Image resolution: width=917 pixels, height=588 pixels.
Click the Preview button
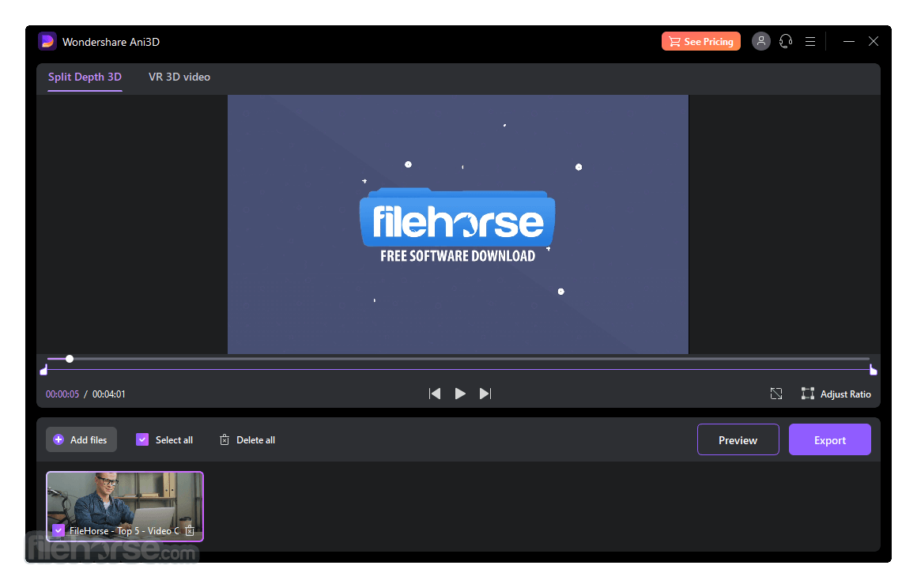pos(738,440)
